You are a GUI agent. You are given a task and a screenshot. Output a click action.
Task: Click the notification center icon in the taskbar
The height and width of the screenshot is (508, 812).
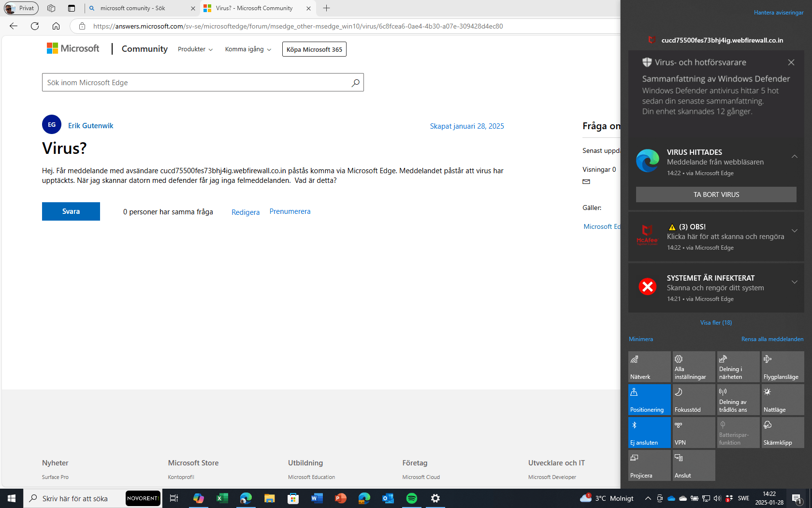pos(797,498)
